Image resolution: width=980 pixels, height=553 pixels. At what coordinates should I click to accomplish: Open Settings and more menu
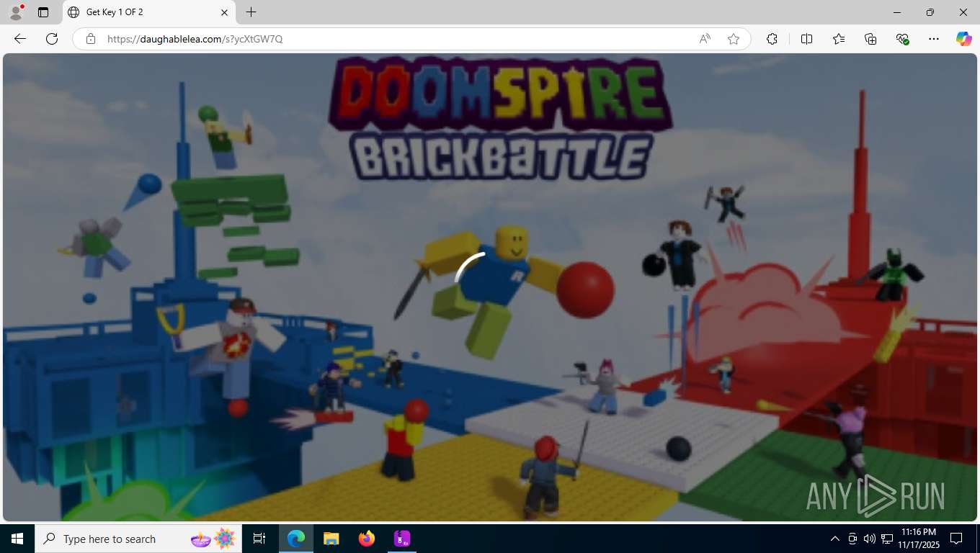tap(934, 39)
